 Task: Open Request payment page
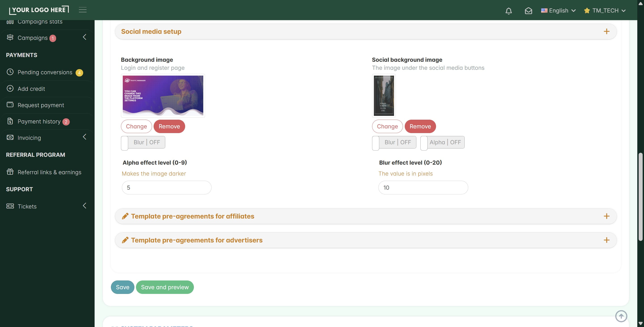click(x=41, y=105)
